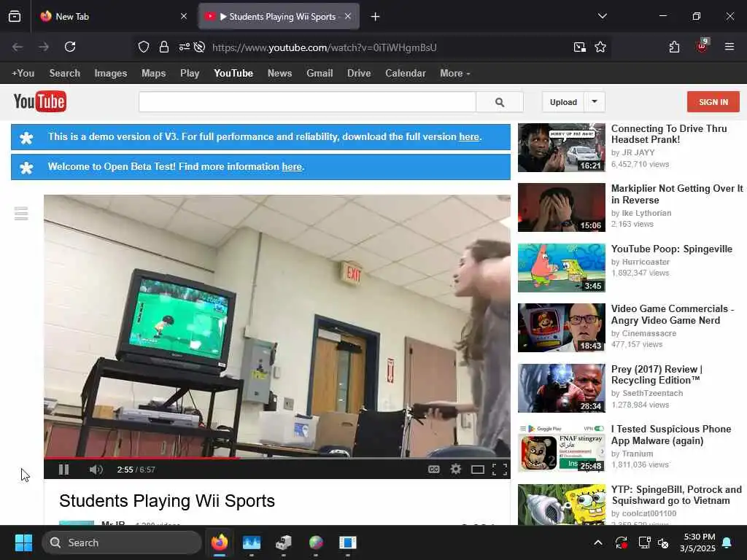
Task: Click the site permissions icon in address bar
Action: (x=185, y=47)
